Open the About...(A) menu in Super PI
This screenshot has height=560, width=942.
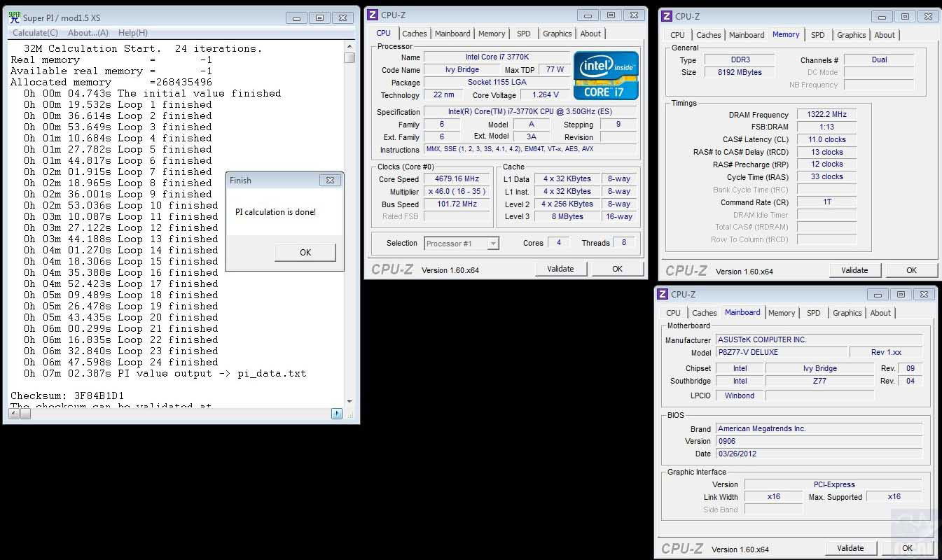(x=88, y=33)
